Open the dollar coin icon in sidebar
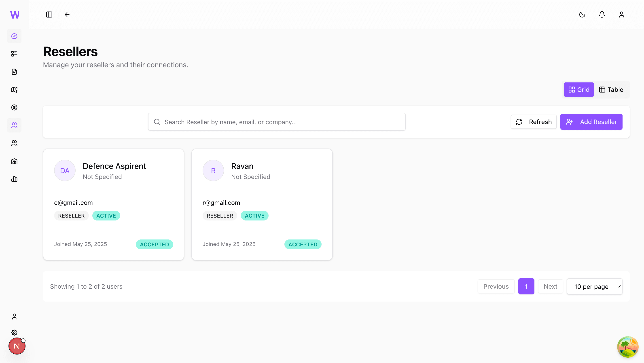 click(14, 107)
